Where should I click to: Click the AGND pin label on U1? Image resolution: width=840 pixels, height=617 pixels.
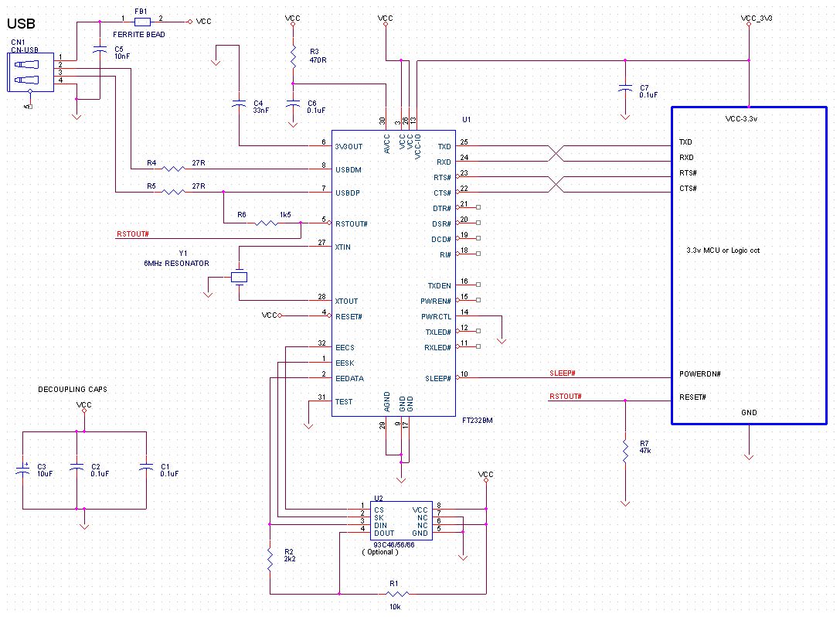click(x=387, y=401)
